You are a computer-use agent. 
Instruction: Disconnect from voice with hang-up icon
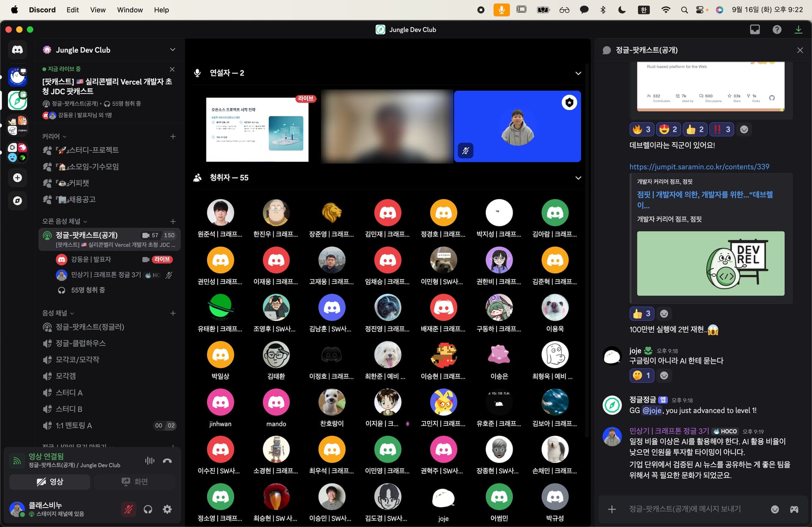point(167,461)
